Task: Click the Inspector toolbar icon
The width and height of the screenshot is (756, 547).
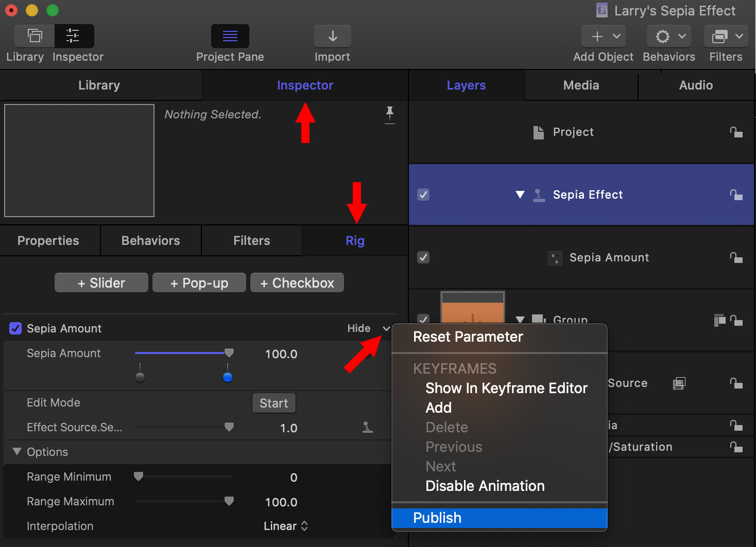Action: point(73,36)
